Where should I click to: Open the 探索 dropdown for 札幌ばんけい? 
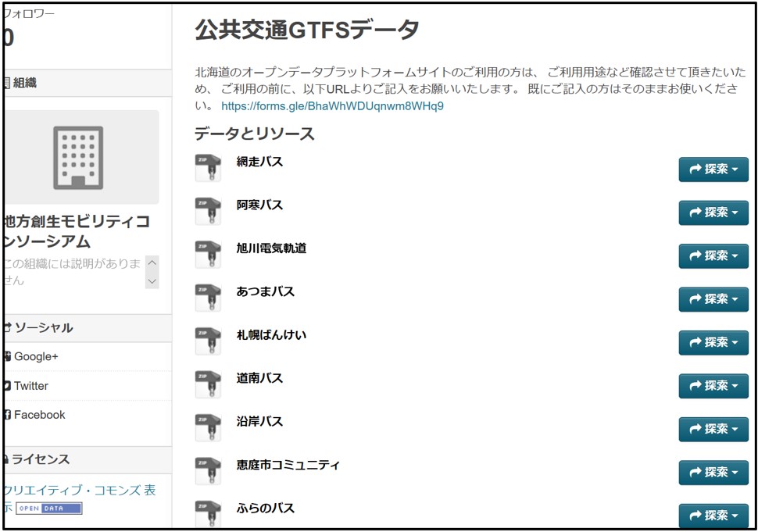(x=713, y=343)
